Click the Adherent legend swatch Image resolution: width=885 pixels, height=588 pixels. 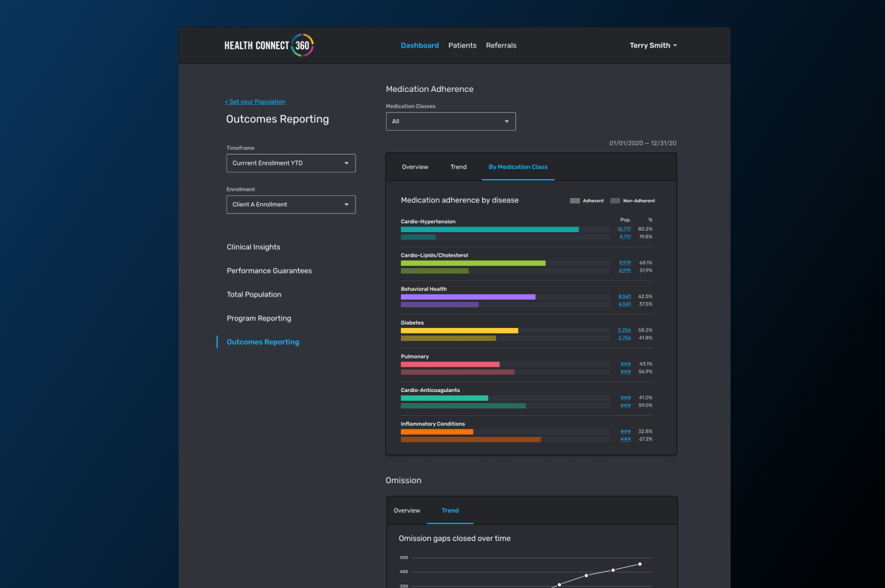(575, 201)
